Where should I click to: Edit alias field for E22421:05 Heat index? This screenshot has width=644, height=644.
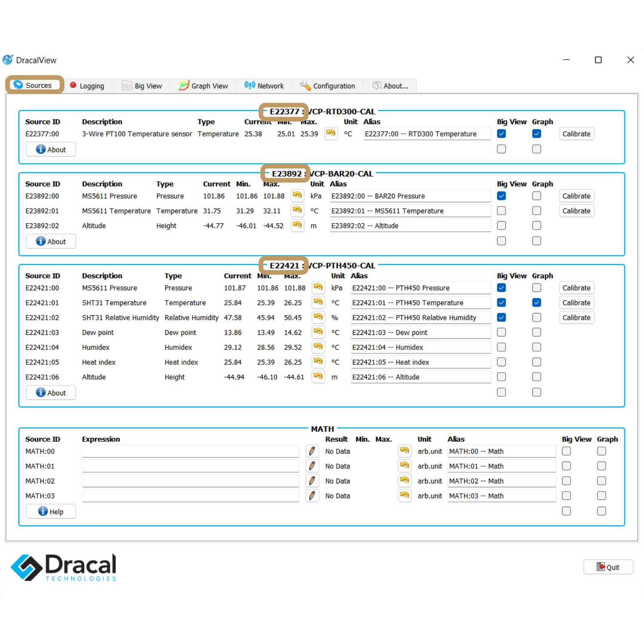[421, 362]
